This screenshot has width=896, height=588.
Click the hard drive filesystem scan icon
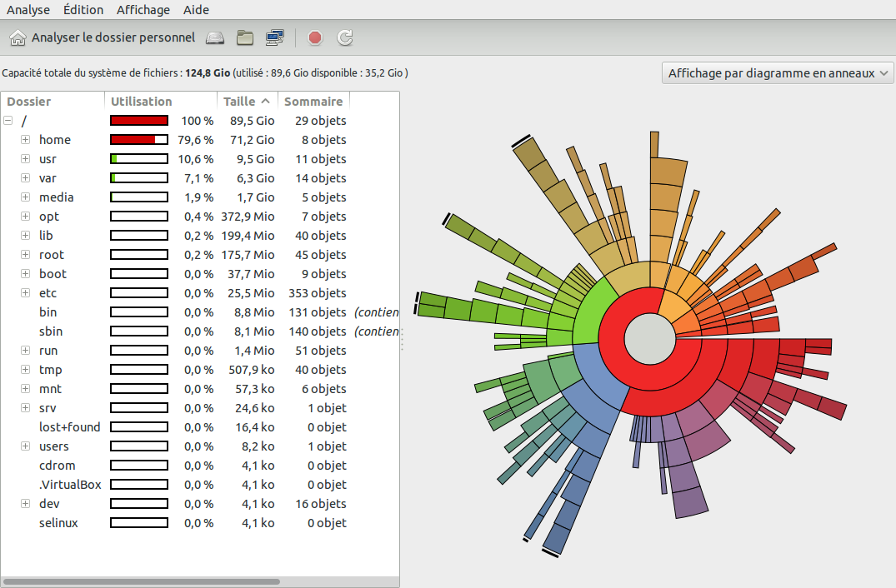[216, 37]
